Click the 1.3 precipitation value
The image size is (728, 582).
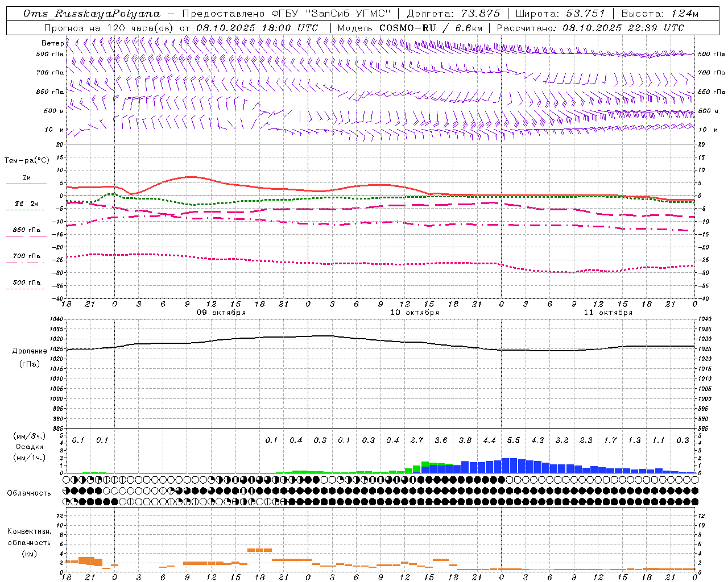(x=634, y=440)
